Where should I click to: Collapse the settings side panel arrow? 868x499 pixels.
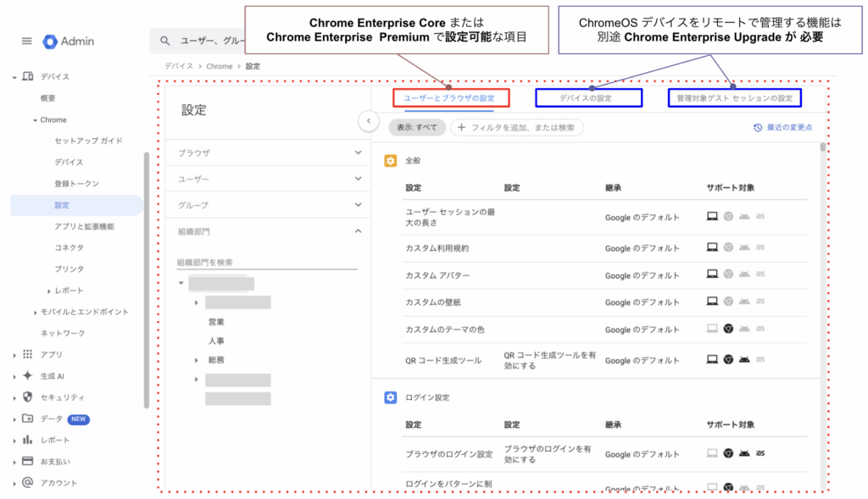pos(369,120)
